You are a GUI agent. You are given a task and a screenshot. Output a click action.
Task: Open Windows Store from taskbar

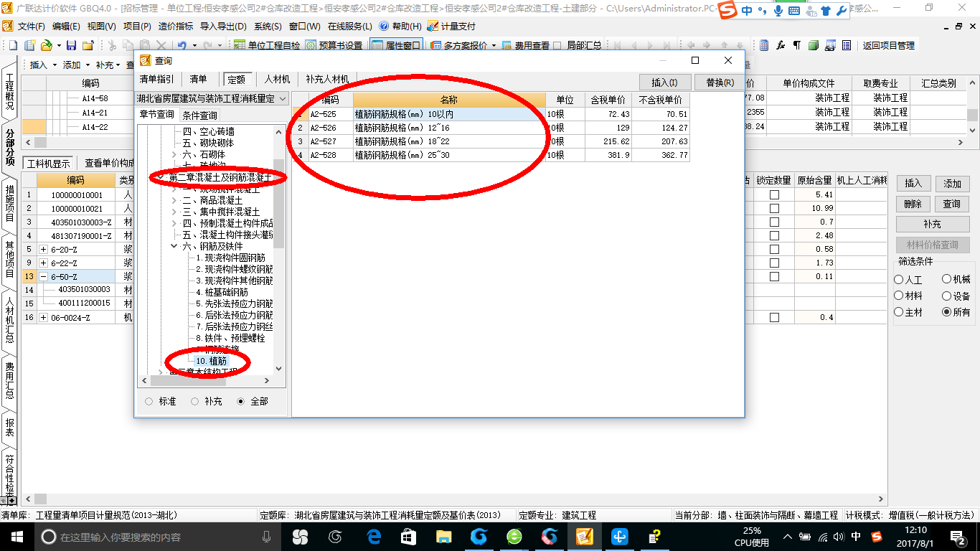[409, 536]
